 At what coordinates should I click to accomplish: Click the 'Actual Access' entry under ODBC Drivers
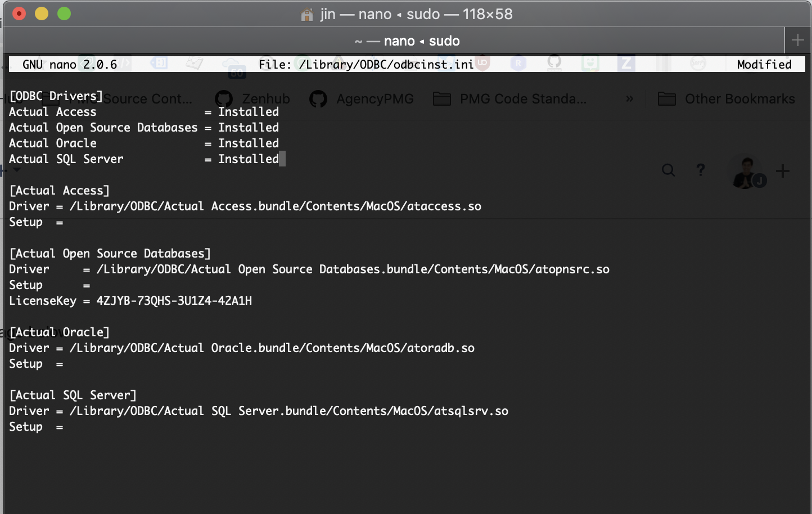coord(53,112)
